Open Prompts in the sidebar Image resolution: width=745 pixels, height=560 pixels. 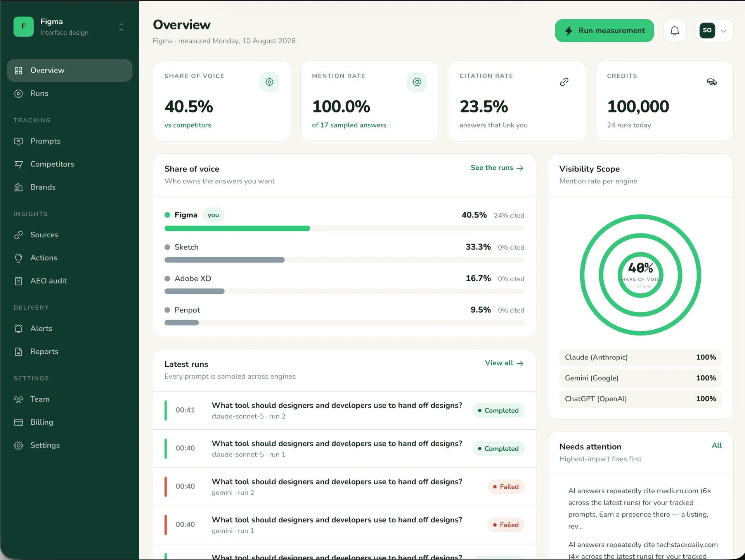click(x=69, y=141)
